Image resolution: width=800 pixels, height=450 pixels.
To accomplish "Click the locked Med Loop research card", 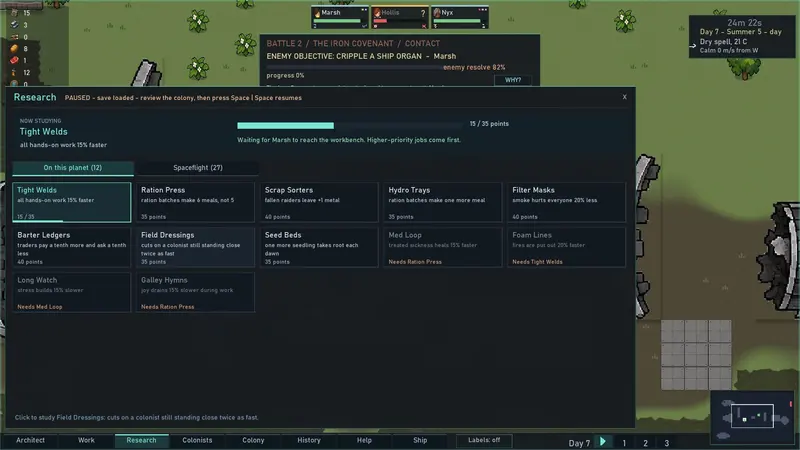I will coord(443,247).
